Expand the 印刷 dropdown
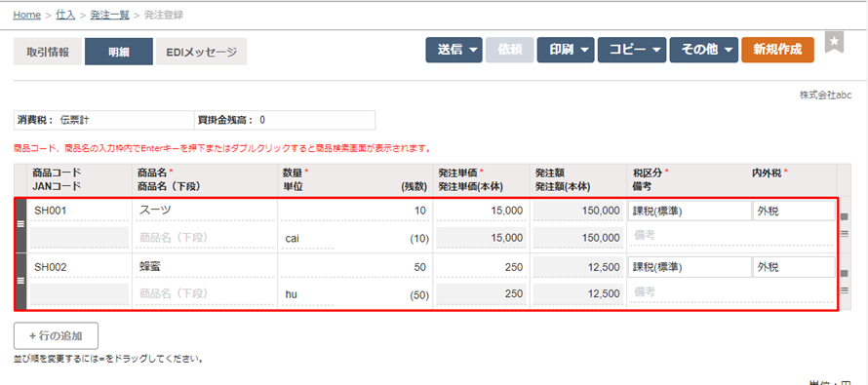 566,50
